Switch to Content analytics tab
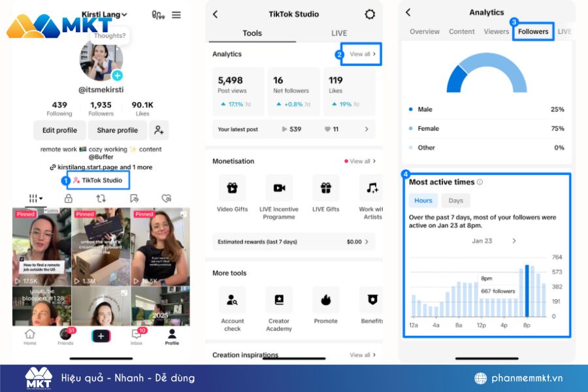 pyautogui.click(x=462, y=32)
